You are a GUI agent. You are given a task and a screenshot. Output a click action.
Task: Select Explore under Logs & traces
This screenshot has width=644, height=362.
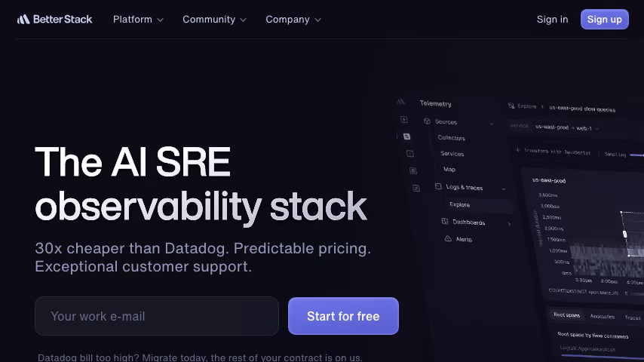tap(459, 204)
